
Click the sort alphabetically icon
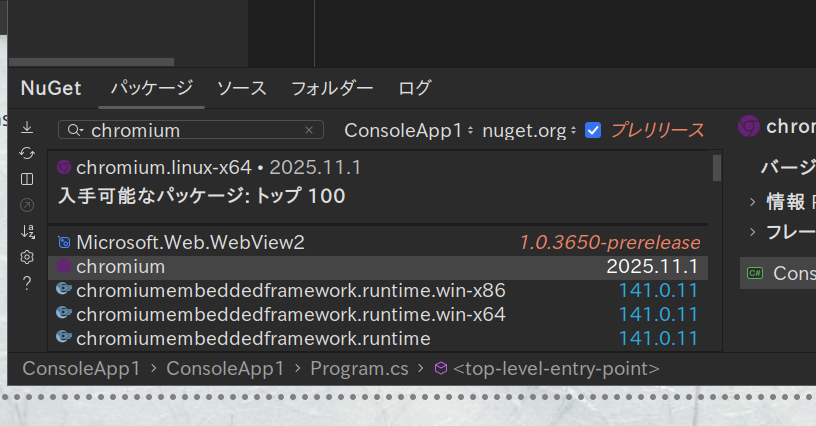click(27, 231)
